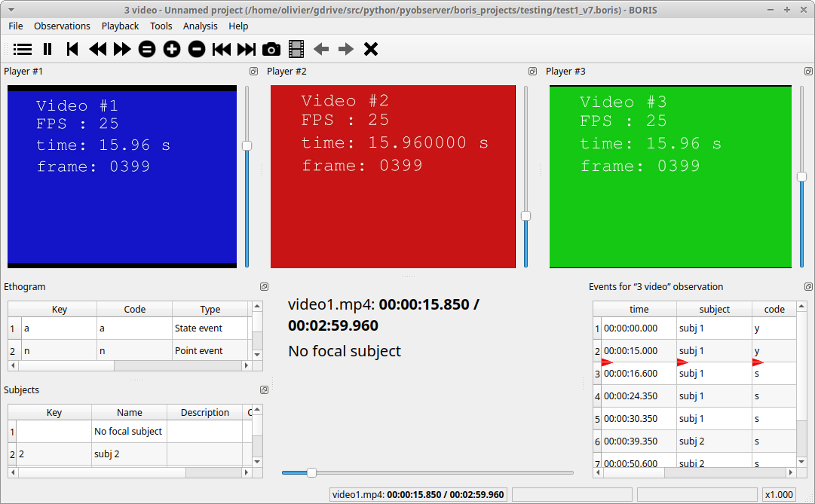Click the Player #2 red video display
The image size is (815, 504).
point(393,176)
